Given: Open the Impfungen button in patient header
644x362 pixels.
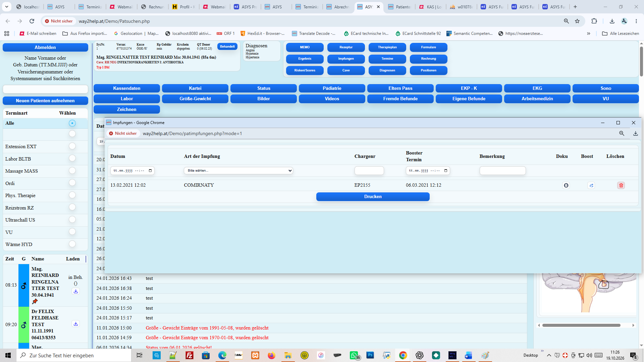Looking at the screenshot, I should [346, 59].
